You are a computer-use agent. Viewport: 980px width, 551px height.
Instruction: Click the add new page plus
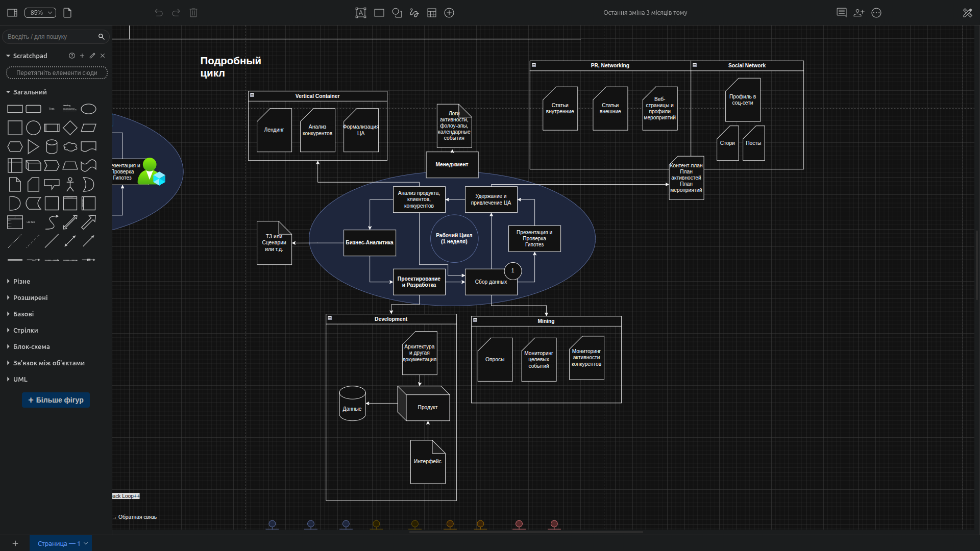click(x=15, y=543)
